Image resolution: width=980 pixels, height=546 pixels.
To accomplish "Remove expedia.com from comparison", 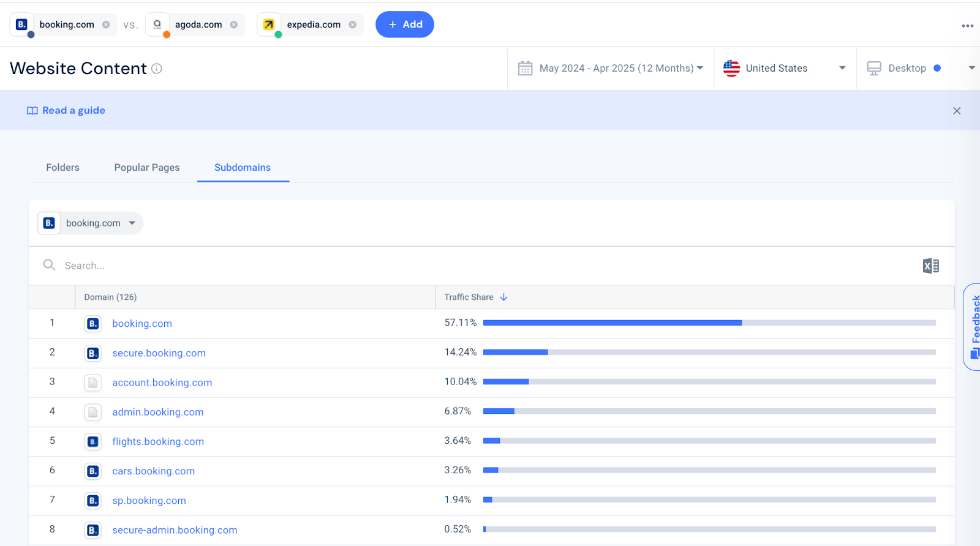I will pyautogui.click(x=353, y=24).
